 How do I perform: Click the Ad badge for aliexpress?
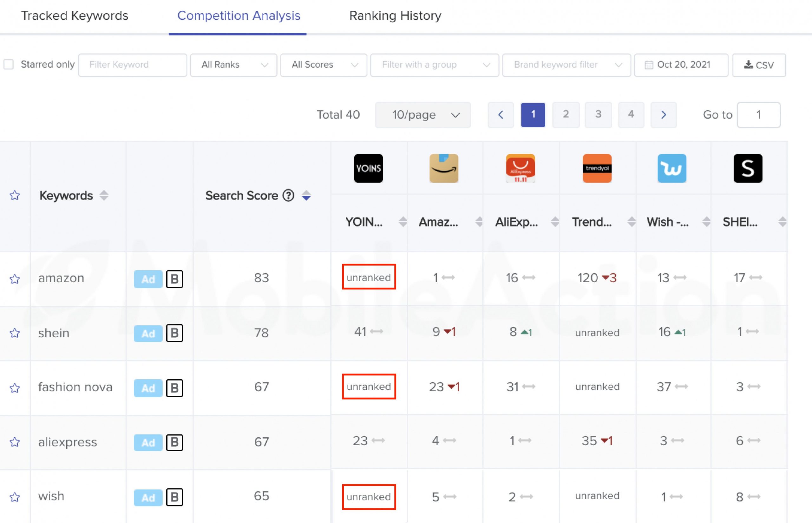tap(148, 442)
